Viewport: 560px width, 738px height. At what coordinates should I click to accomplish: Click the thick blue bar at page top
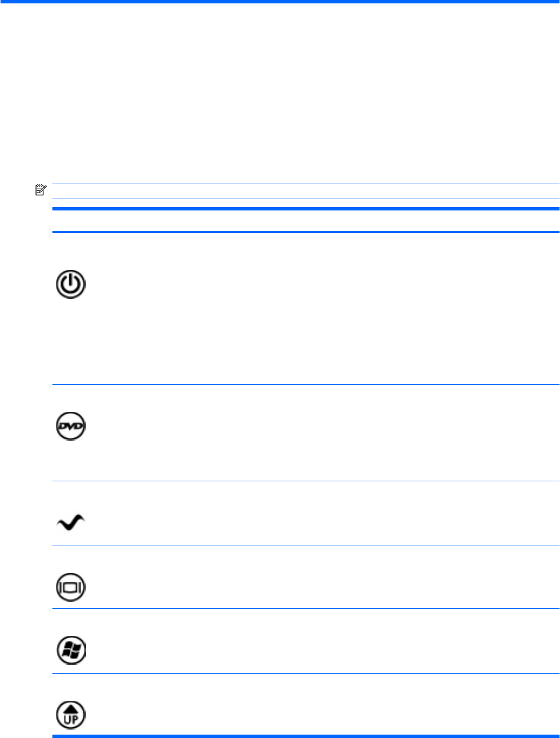pyautogui.click(x=280, y=2)
